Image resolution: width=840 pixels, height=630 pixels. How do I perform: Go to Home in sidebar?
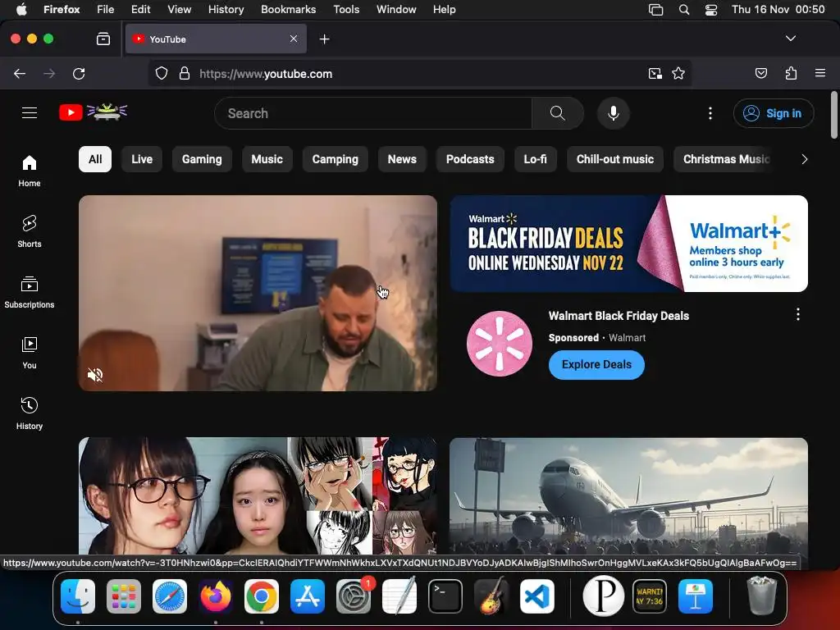(x=30, y=171)
